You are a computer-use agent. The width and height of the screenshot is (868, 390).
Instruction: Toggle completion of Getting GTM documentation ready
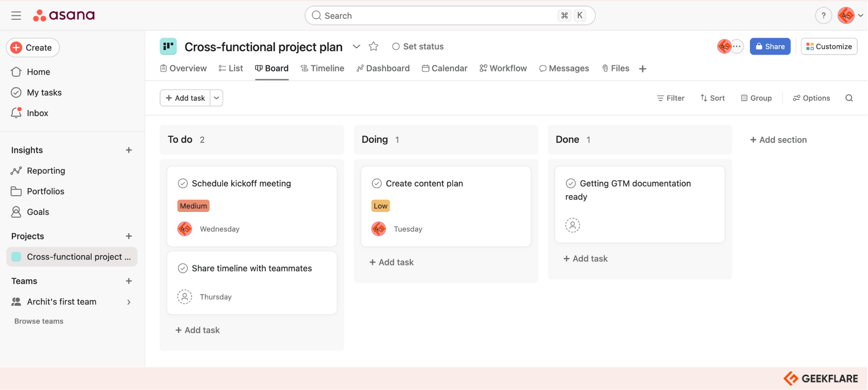(571, 184)
